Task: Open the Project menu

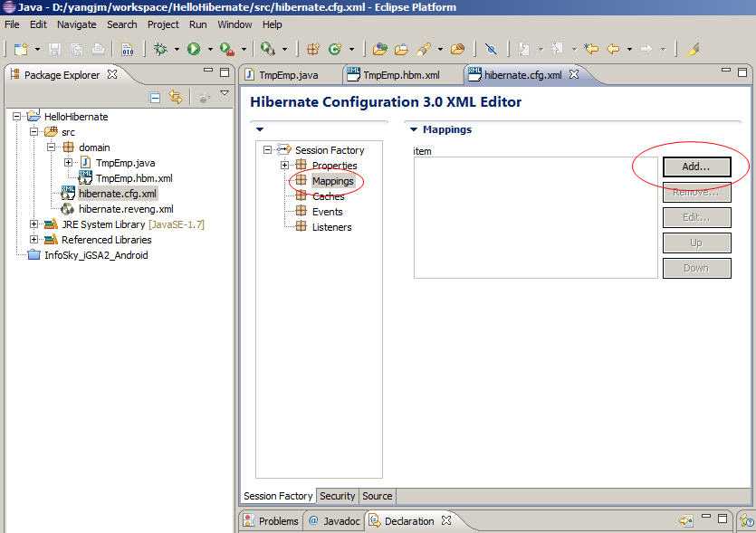Action: coord(163,24)
